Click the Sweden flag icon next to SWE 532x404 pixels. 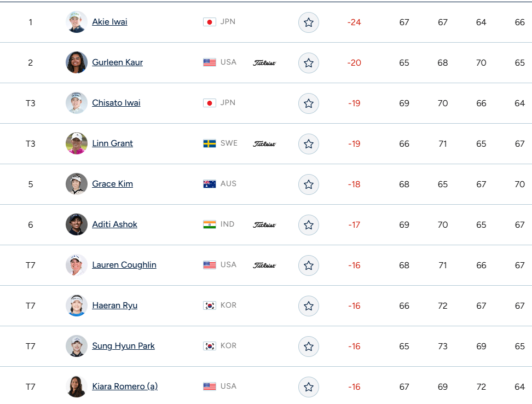pos(210,143)
